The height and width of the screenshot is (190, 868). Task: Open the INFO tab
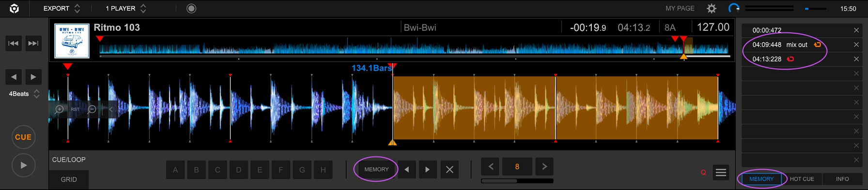842,179
